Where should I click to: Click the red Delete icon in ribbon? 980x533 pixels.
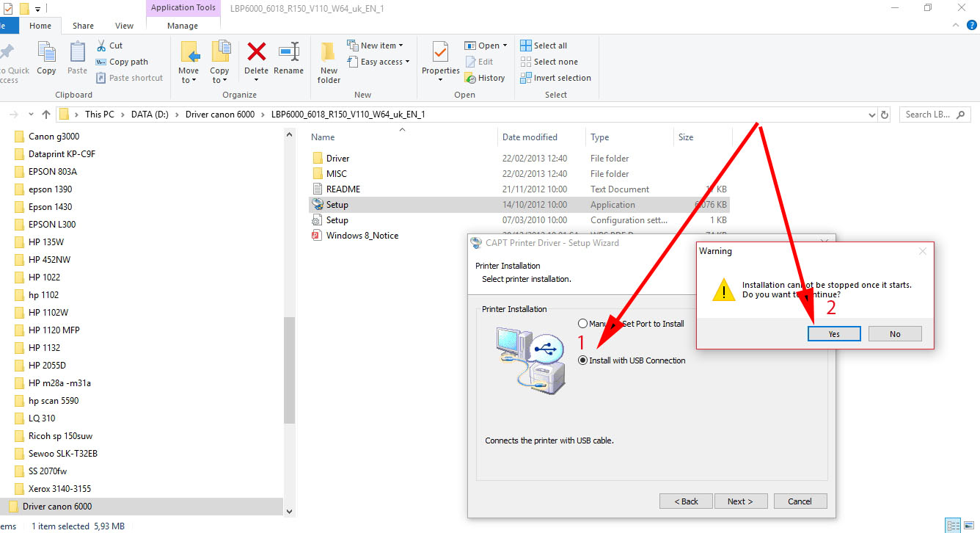coord(256,54)
